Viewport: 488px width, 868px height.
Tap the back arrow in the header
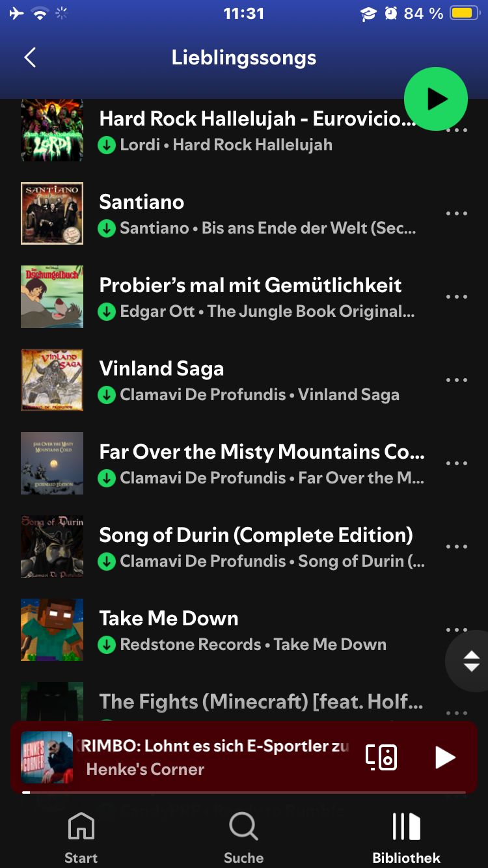[x=30, y=58]
